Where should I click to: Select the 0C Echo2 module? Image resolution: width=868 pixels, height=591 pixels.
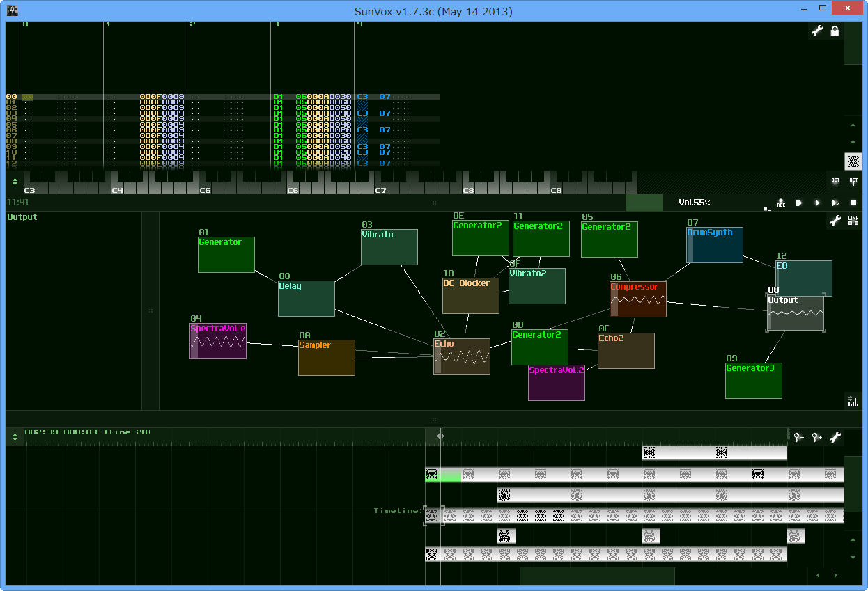[x=626, y=351]
